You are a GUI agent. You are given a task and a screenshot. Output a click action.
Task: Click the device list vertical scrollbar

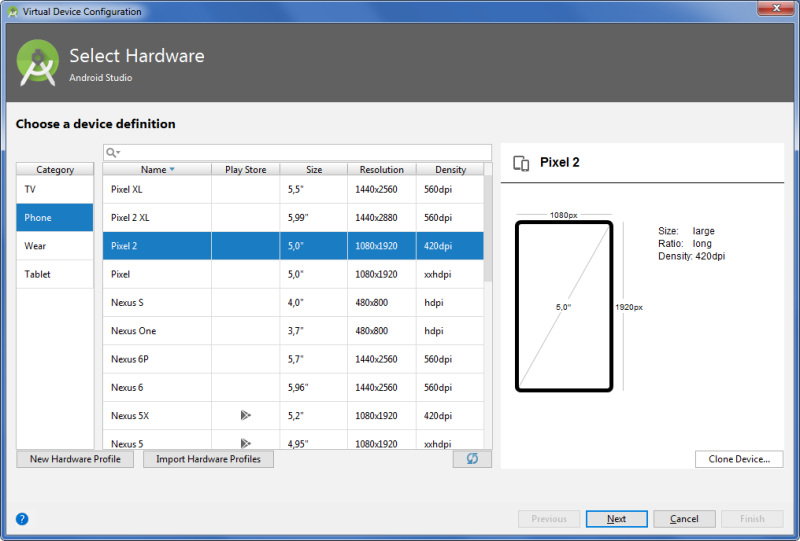[x=488, y=228]
